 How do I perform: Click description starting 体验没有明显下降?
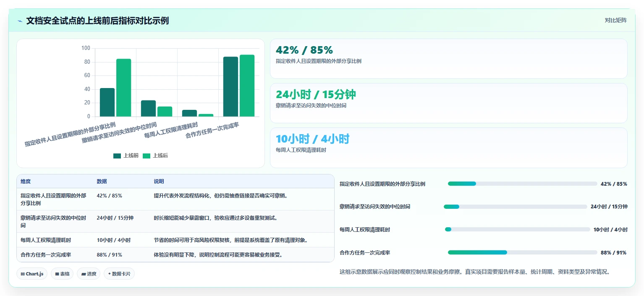pos(218,254)
